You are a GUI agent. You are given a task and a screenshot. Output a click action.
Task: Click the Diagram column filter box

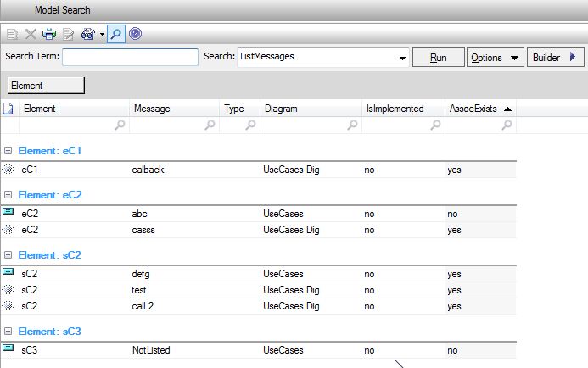tap(311, 125)
